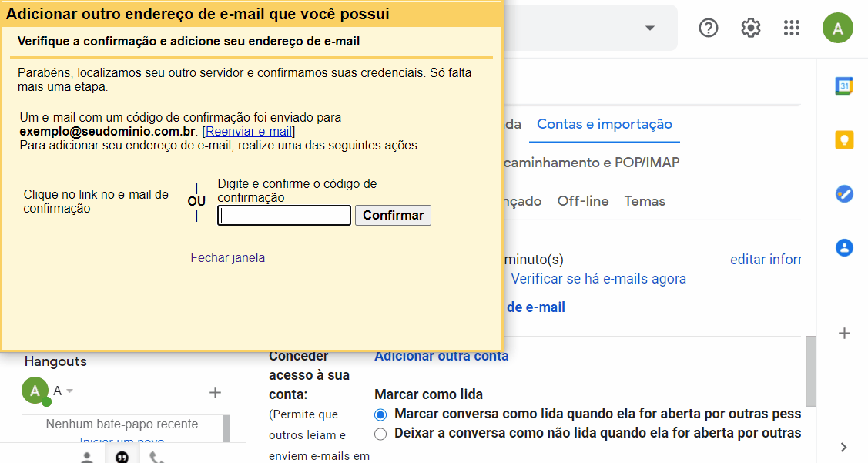The height and width of the screenshot is (463, 868).
Task: Open the Settings gear icon
Action: coord(751,28)
